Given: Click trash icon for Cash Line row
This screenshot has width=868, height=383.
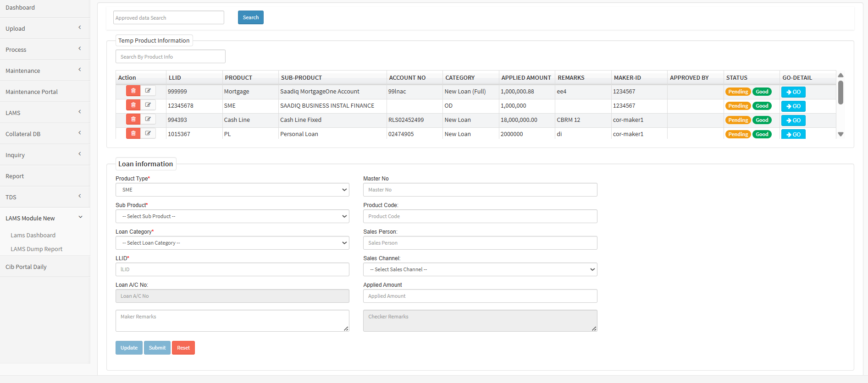Looking at the screenshot, I should pyautogui.click(x=133, y=120).
